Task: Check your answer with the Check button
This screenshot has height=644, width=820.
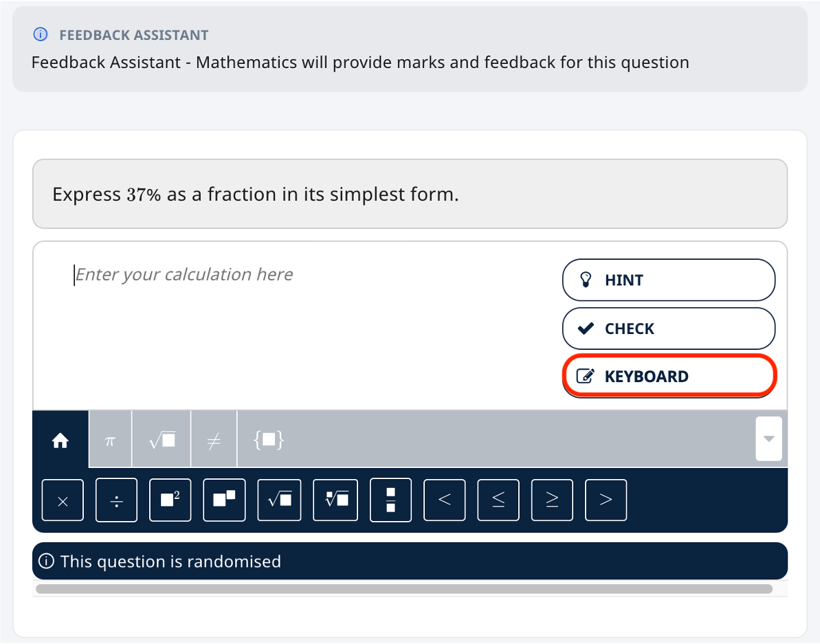Action: 668,328
